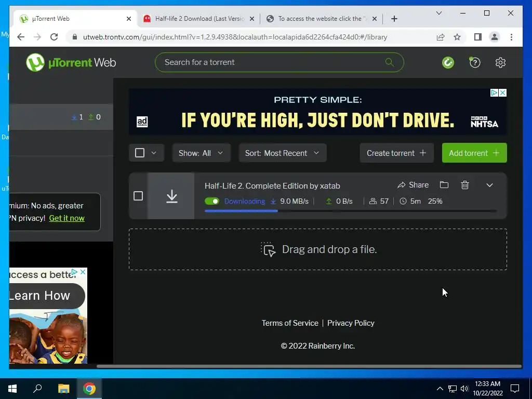Viewport: 532px width, 399px height.
Task: Close the NHTSA banner ad
Action: click(503, 92)
